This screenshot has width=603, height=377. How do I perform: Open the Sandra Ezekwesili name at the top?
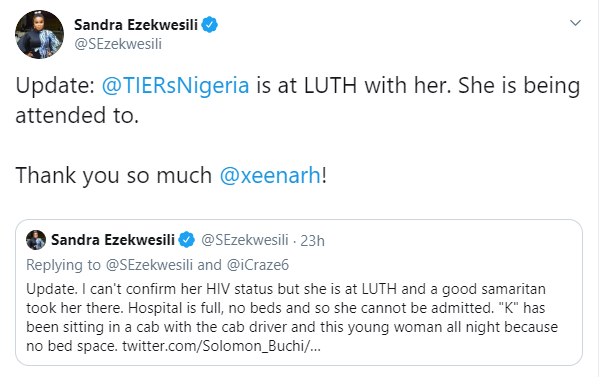pyautogui.click(x=136, y=25)
